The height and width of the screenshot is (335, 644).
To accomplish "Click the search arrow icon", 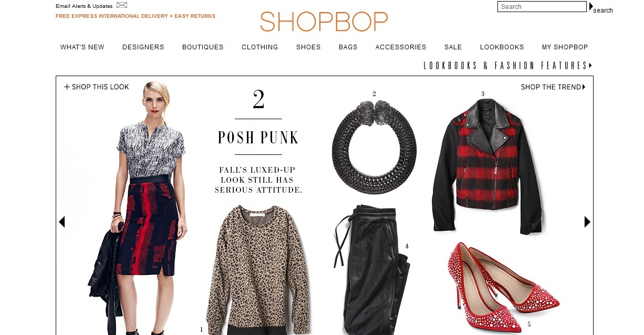I will coord(591,6).
